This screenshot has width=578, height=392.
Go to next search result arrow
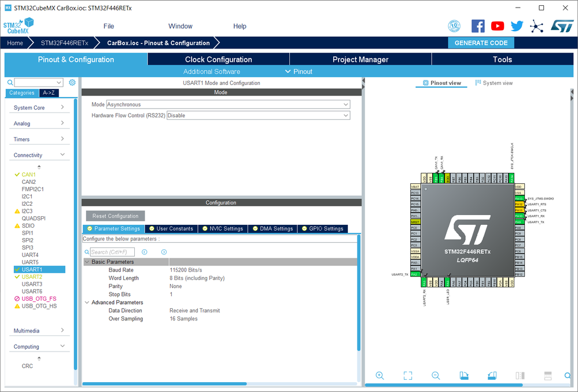click(x=164, y=252)
